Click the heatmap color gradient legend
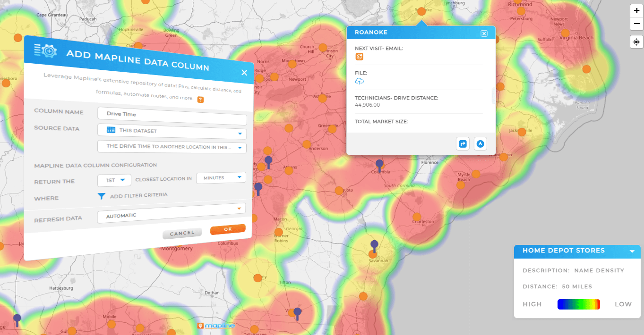The width and height of the screenshot is (644, 335). (x=579, y=304)
